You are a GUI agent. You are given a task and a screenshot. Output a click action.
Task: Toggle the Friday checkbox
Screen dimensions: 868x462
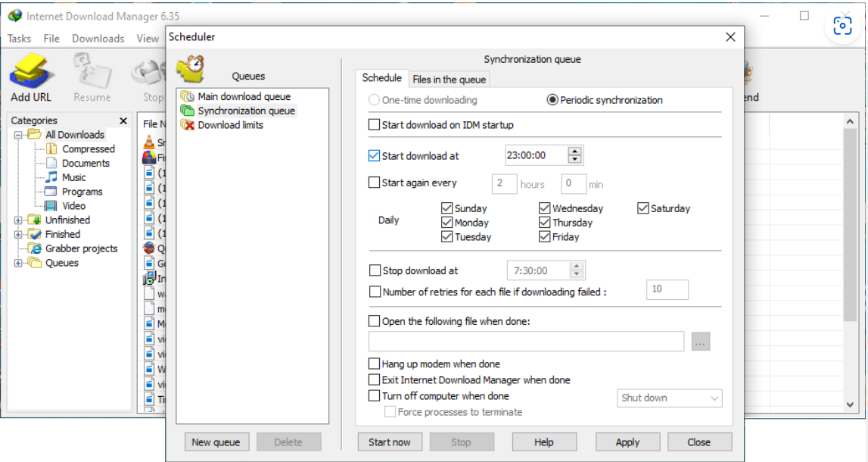pyautogui.click(x=544, y=236)
